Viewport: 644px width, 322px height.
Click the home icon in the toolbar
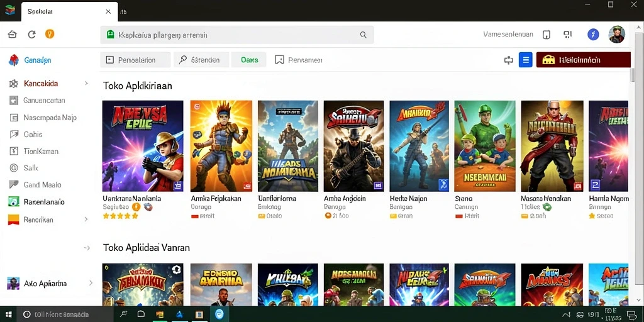tap(13, 35)
